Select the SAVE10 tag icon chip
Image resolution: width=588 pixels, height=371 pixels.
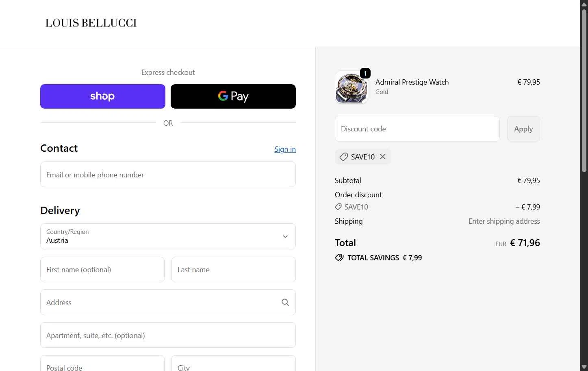344,157
